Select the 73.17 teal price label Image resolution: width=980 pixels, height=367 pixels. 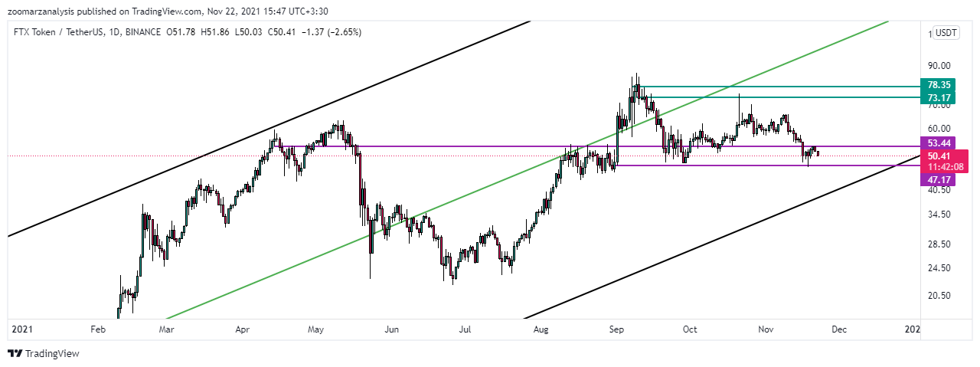(939, 98)
